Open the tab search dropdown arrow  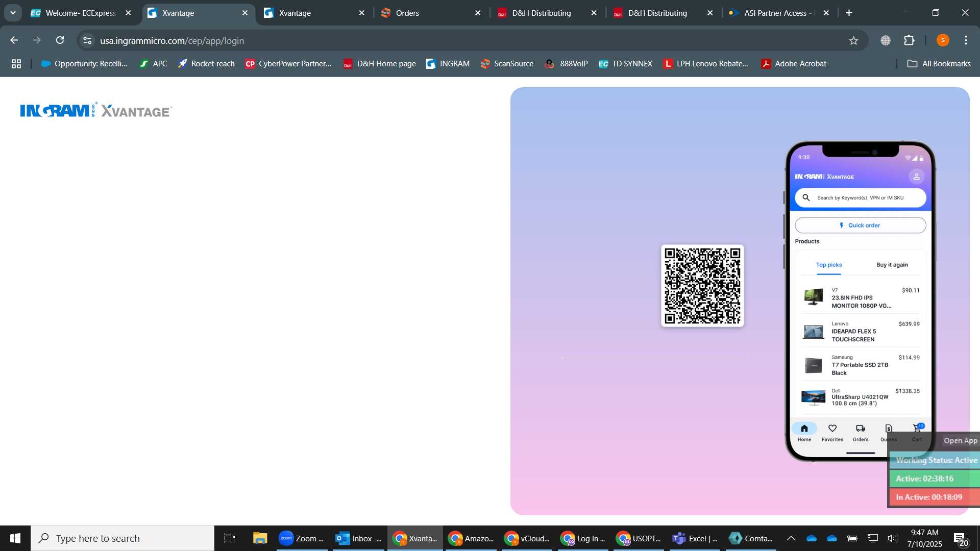[x=13, y=13]
